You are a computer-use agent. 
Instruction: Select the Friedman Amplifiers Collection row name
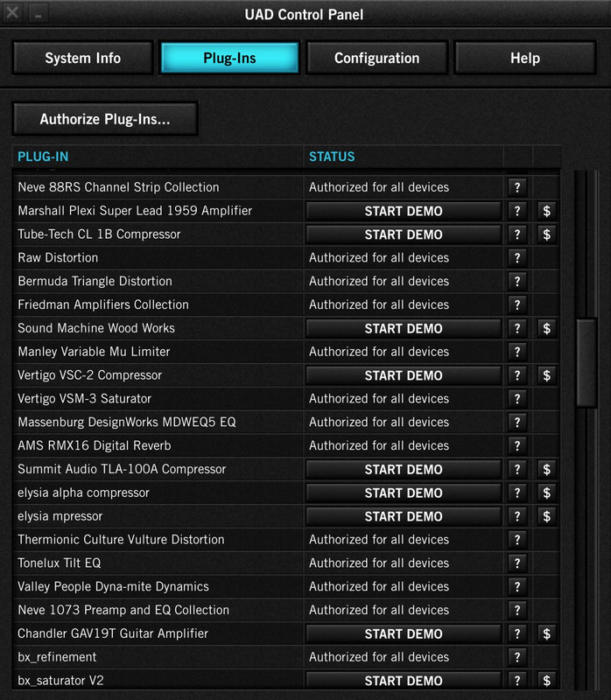pos(103,304)
